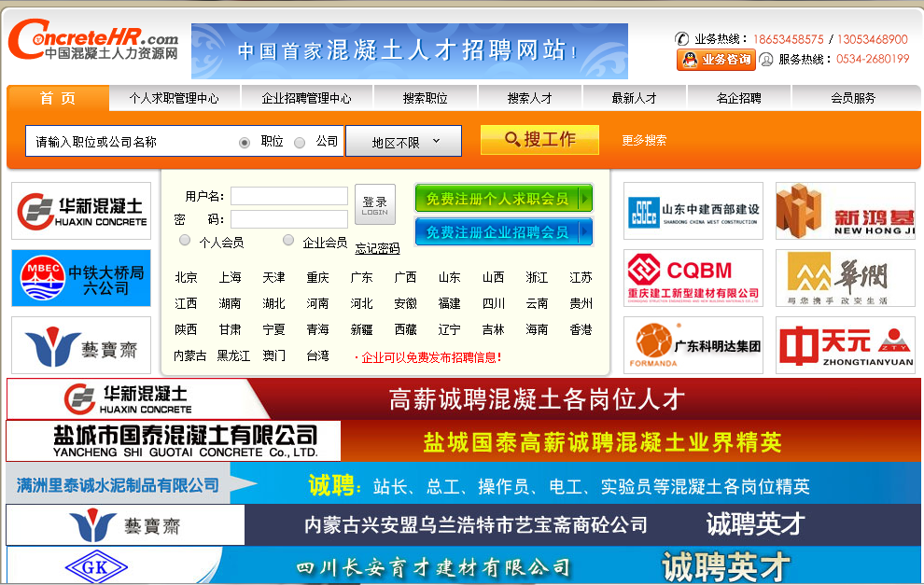Go to the 首页 tab

58,98
